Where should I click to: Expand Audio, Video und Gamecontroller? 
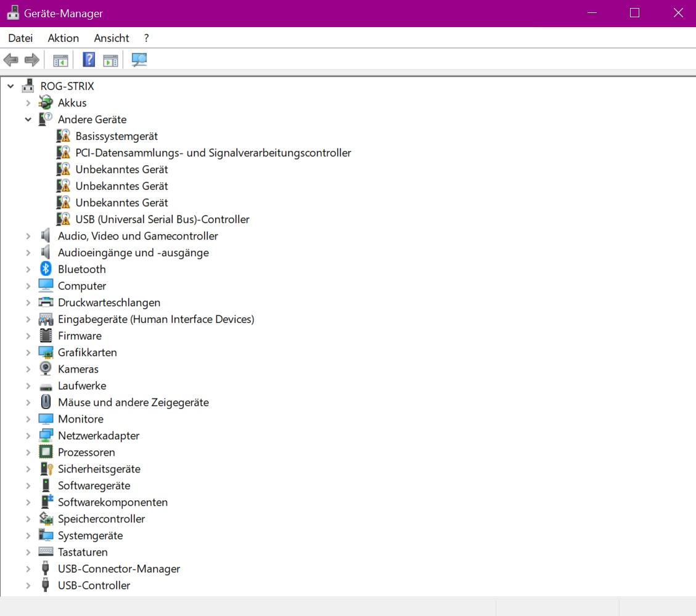coord(28,236)
